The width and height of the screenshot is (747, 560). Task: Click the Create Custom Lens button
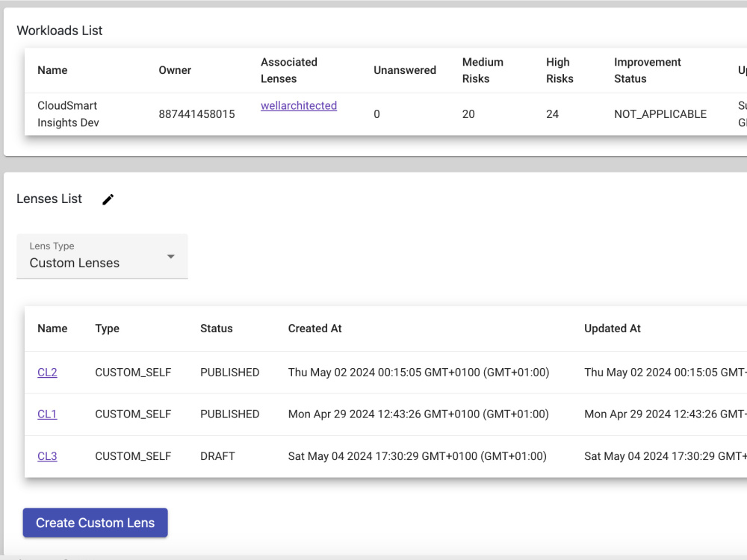95,523
